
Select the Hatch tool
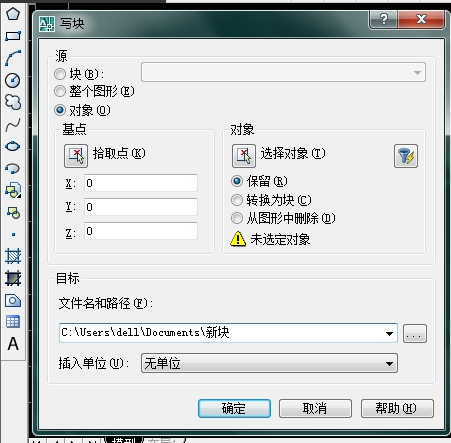[x=13, y=256]
